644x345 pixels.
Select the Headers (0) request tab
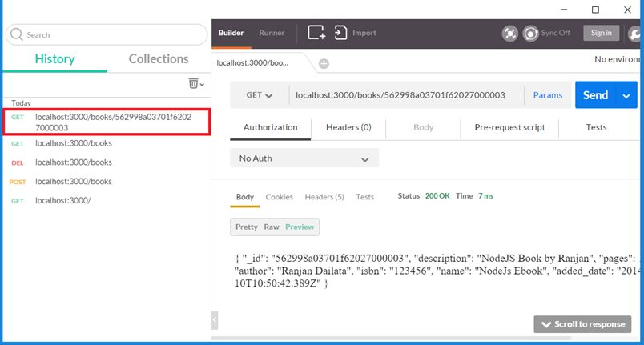click(x=348, y=127)
